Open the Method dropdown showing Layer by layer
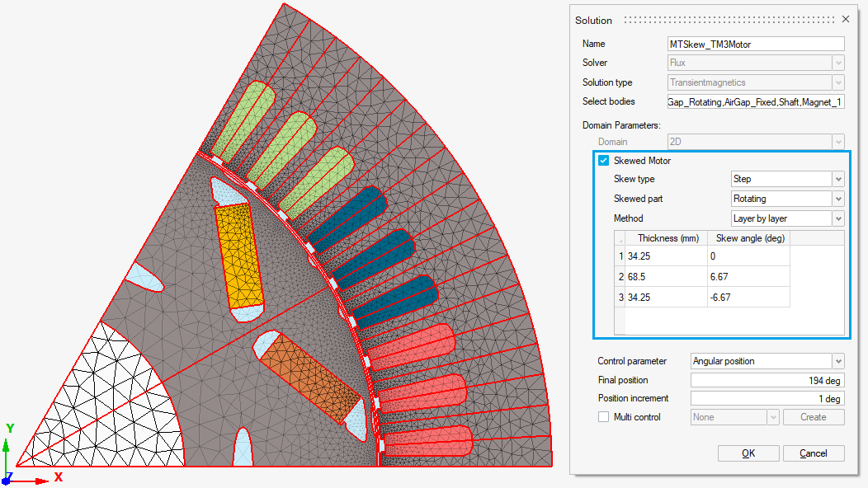This screenshot has height=488, width=868. [838, 218]
